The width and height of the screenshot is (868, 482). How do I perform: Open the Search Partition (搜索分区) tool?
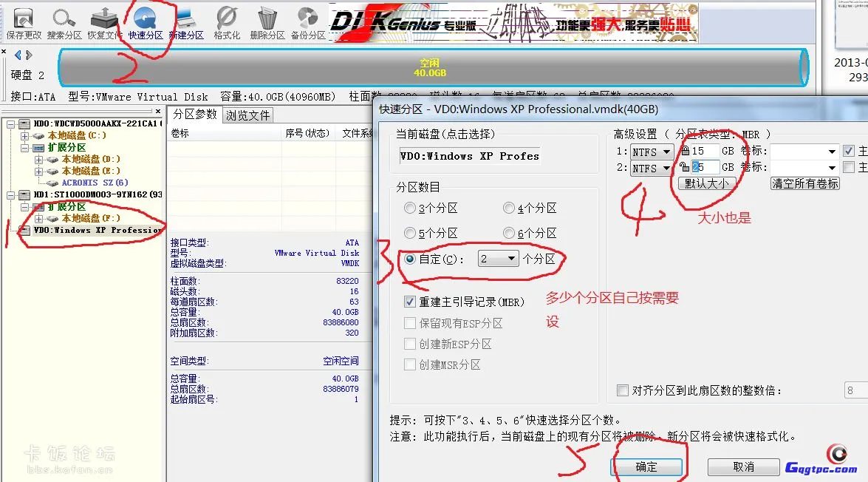point(64,22)
